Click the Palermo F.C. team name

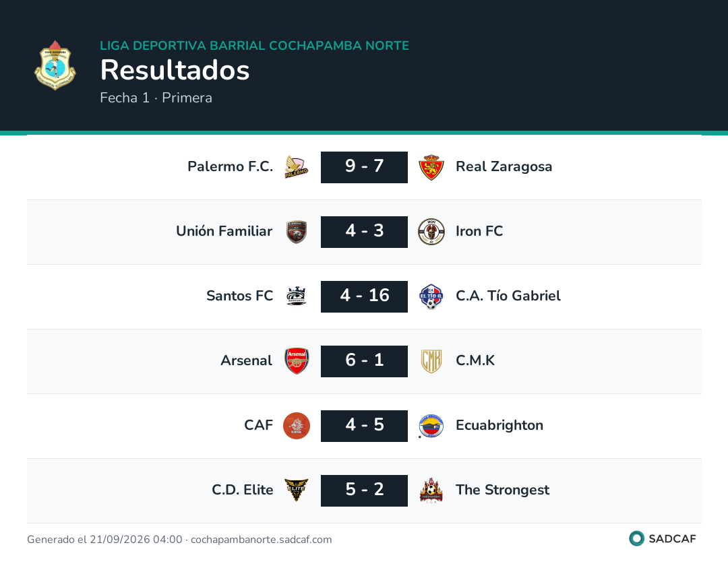[231, 166]
